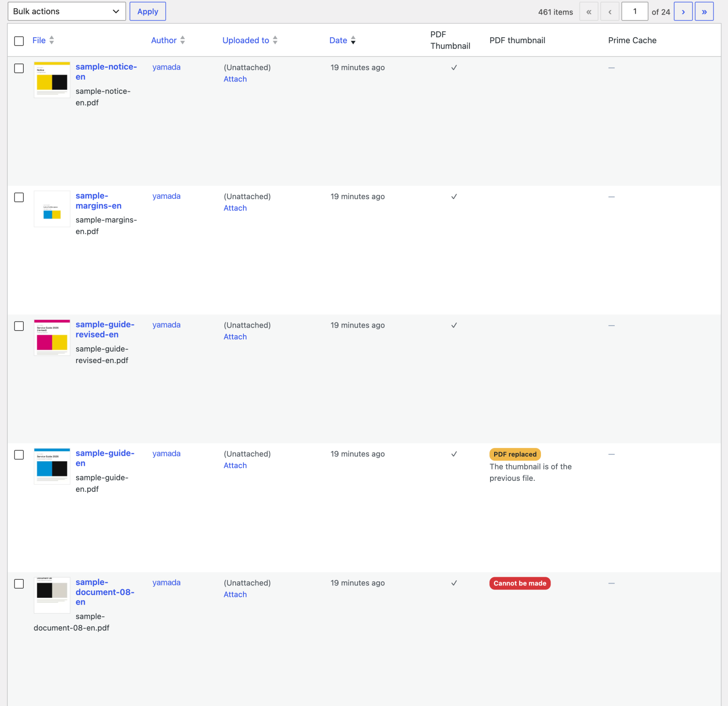This screenshot has height=706, width=728.
Task: Click Attach for sample-notice-en
Action: tap(235, 79)
